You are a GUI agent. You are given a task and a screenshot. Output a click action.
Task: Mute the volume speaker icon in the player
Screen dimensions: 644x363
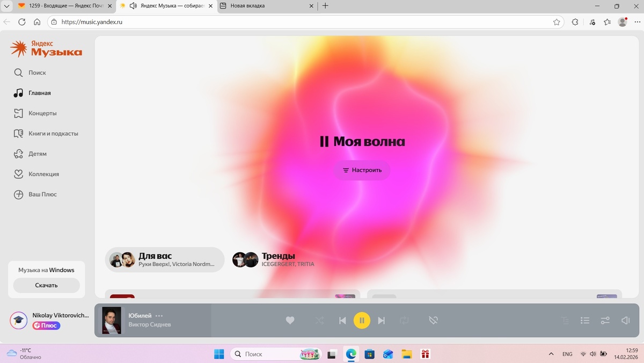[625, 321]
